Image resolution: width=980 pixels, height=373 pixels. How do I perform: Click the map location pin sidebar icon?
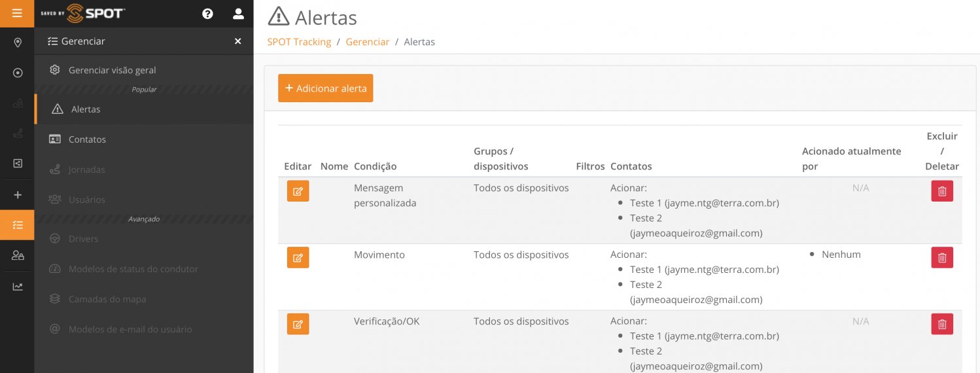18,43
